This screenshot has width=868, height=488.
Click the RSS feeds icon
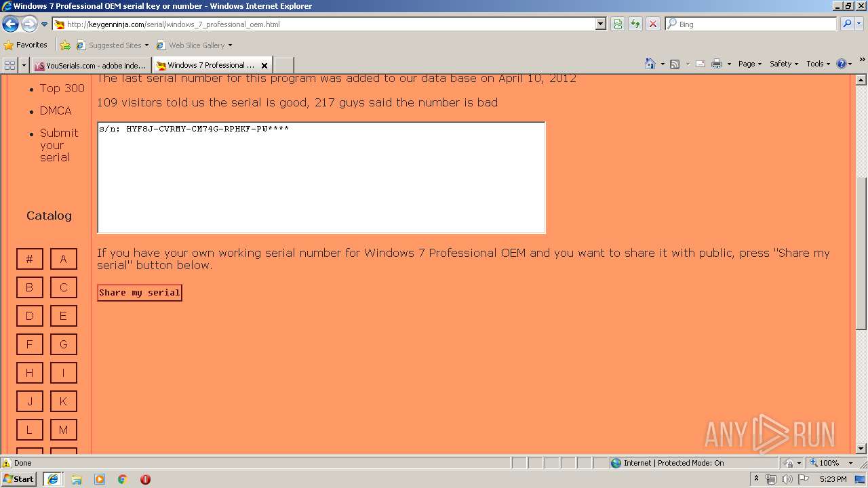tap(675, 64)
